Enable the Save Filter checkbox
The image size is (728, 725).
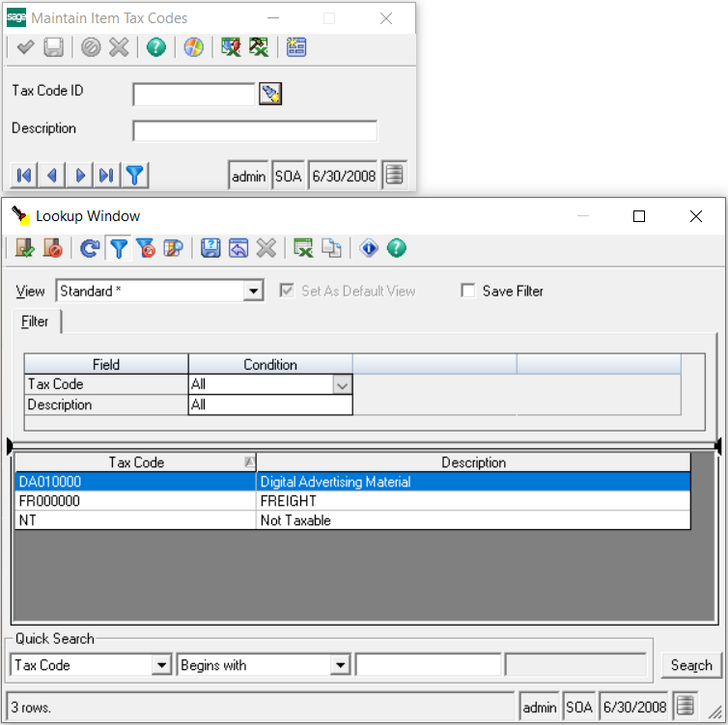pyautogui.click(x=468, y=291)
